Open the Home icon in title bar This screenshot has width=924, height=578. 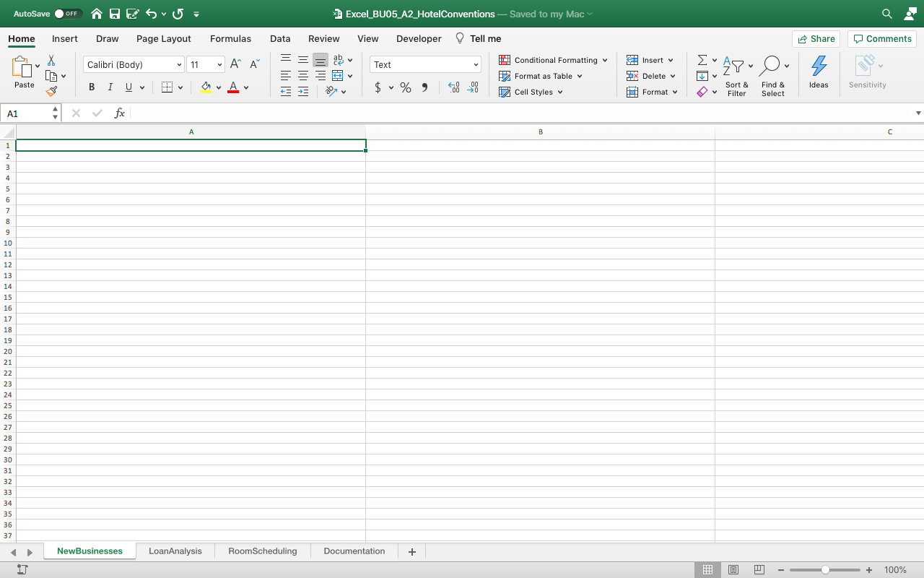(x=97, y=14)
